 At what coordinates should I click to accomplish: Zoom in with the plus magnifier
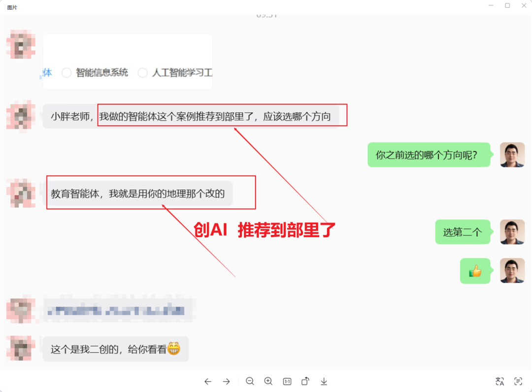tap(268, 382)
